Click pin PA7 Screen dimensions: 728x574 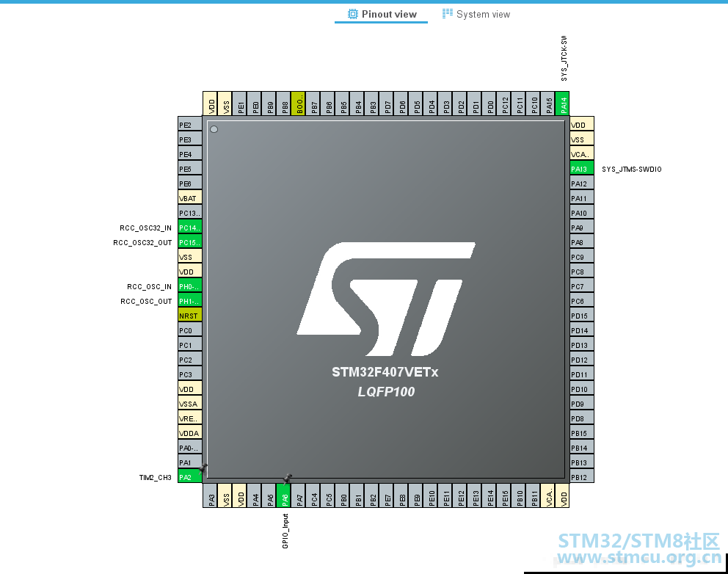pos(299,496)
